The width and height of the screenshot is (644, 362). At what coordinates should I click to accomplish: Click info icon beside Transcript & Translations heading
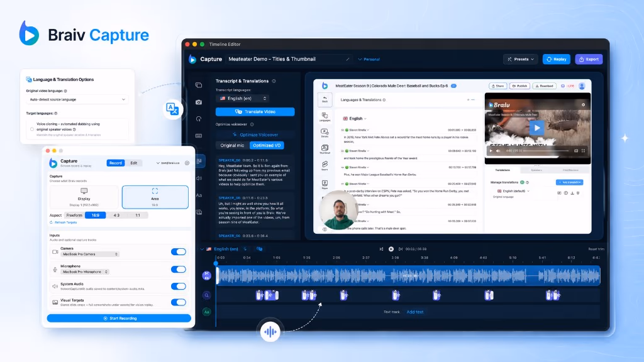pos(274,81)
